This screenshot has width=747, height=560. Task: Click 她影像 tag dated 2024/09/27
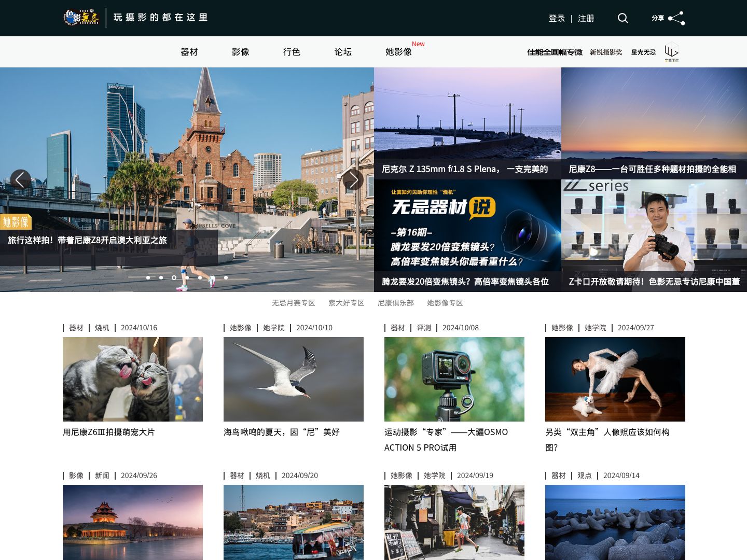[562, 328]
